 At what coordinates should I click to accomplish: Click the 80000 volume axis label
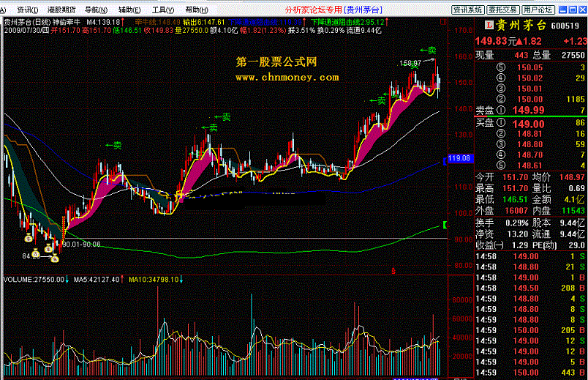point(462,300)
